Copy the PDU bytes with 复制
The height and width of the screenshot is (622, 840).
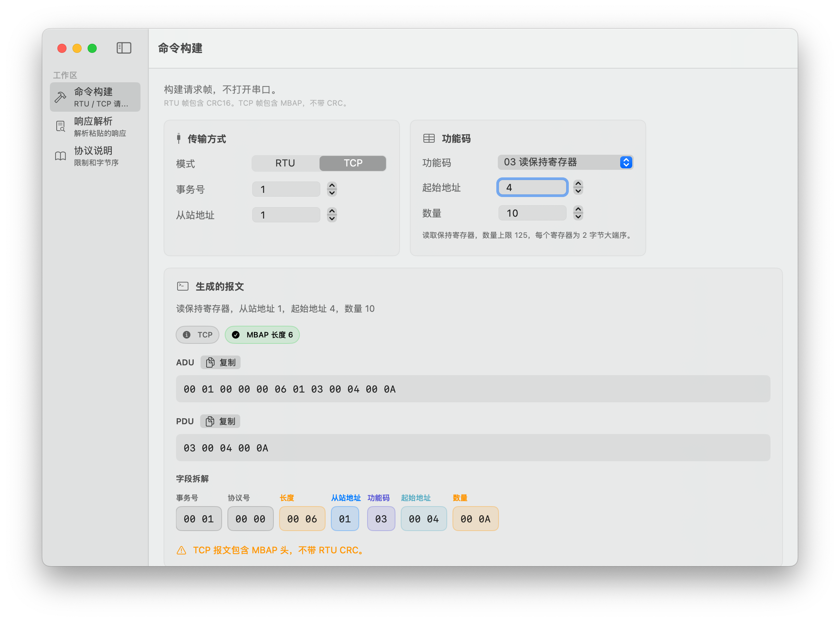point(220,421)
